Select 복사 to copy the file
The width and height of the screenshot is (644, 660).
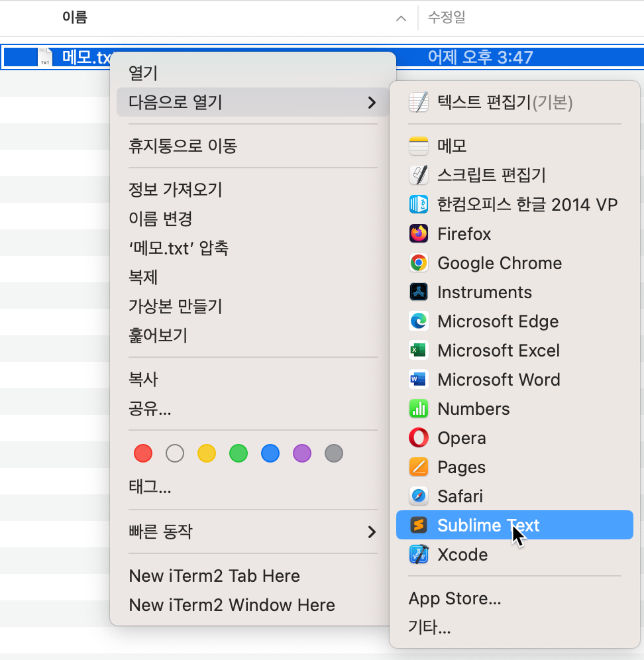[252, 379]
